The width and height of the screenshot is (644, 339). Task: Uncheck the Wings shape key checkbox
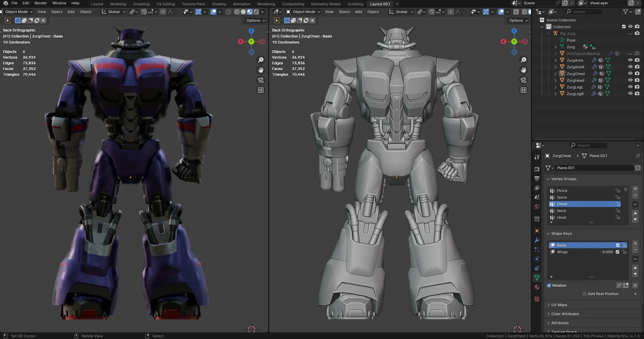617,252
